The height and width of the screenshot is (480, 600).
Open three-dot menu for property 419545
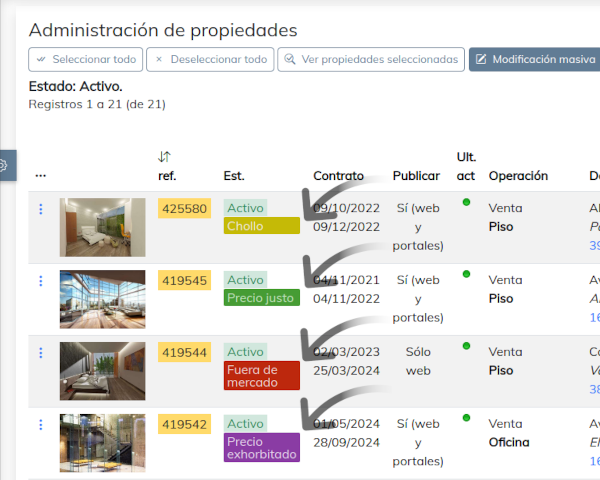(x=41, y=281)
